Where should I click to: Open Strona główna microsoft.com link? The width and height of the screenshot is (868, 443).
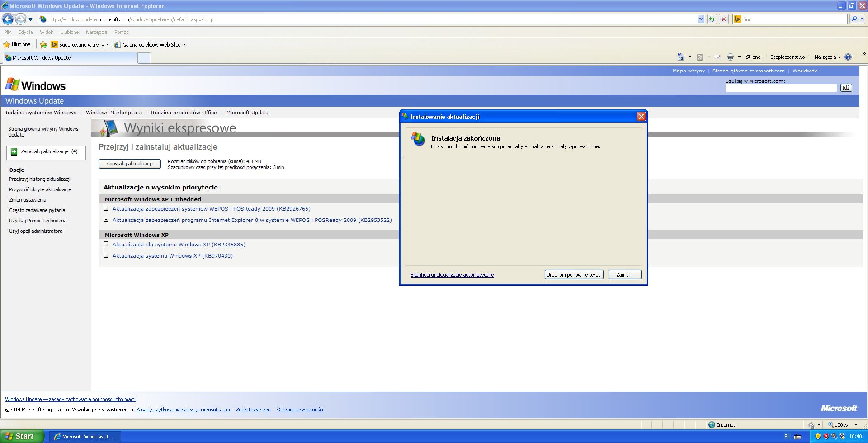click(749, 71)
